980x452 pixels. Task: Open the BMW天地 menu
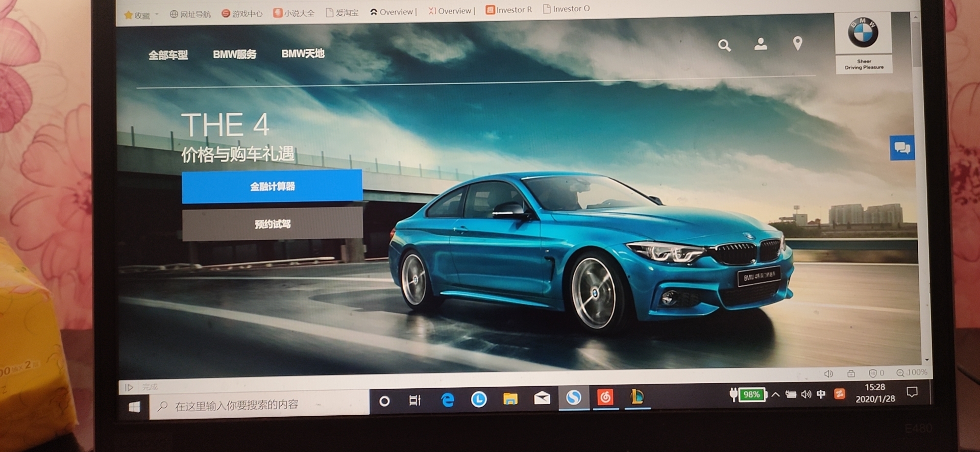[x=303, y=54]
